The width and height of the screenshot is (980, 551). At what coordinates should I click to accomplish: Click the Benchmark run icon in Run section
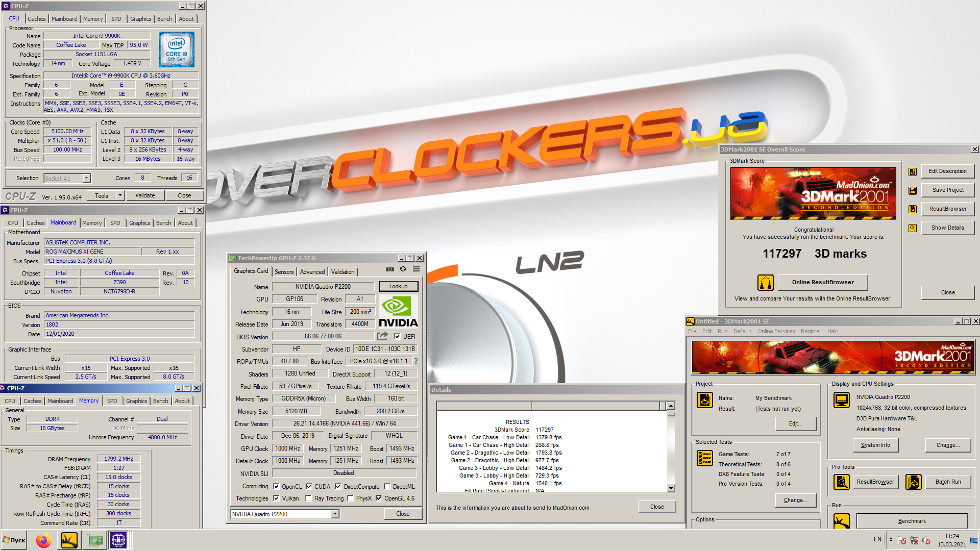tap(841, 521)
